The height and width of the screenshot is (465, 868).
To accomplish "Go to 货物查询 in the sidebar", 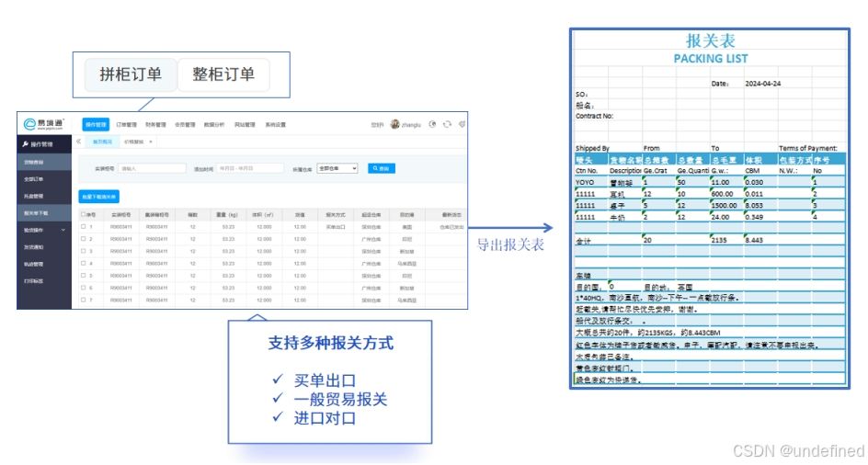I will [44, 162].
